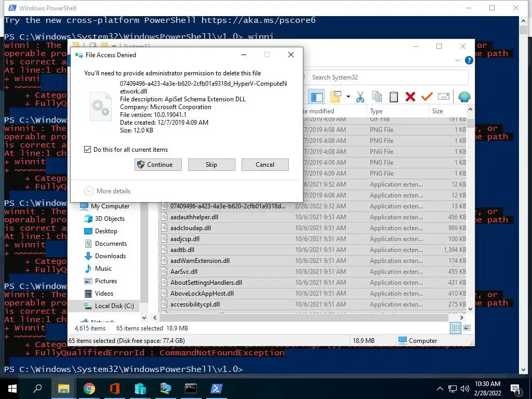Open the folder options dropdown arrow
The height and width of the screenshot is (399, 532).
coord(348,97)
